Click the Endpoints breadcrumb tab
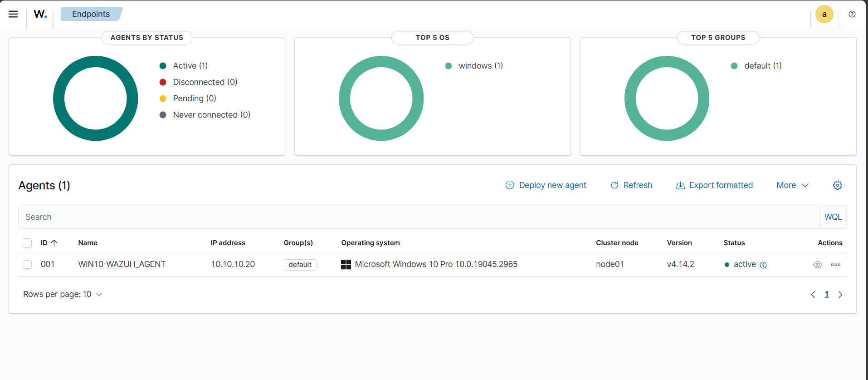This screenshot has width=868, height=380. (91, 14)
